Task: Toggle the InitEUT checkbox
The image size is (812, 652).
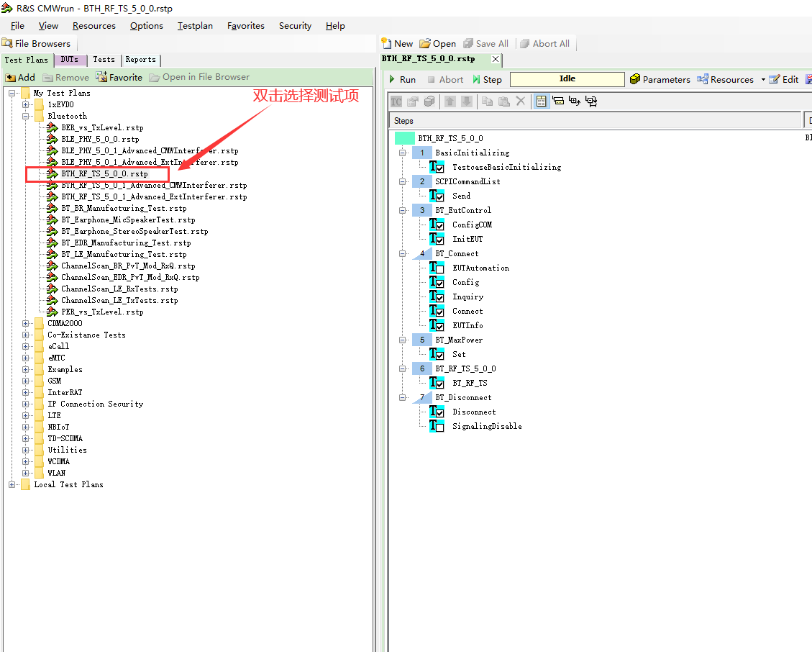Action: click(440, 240)
